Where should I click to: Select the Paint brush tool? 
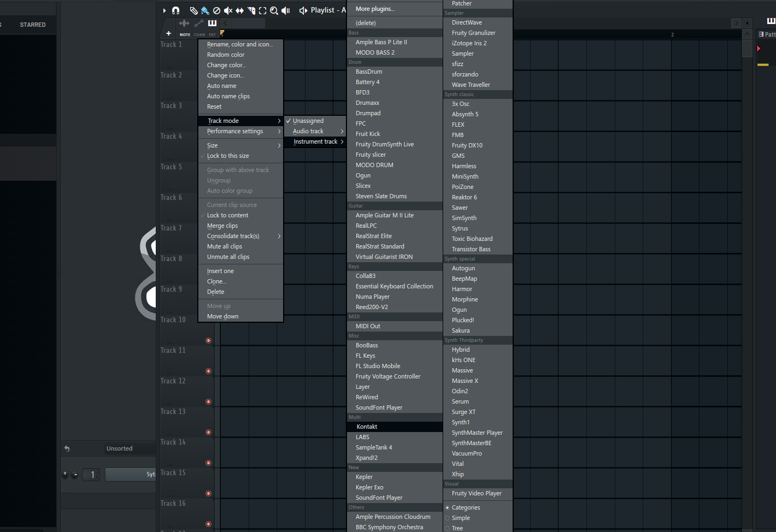205,10
